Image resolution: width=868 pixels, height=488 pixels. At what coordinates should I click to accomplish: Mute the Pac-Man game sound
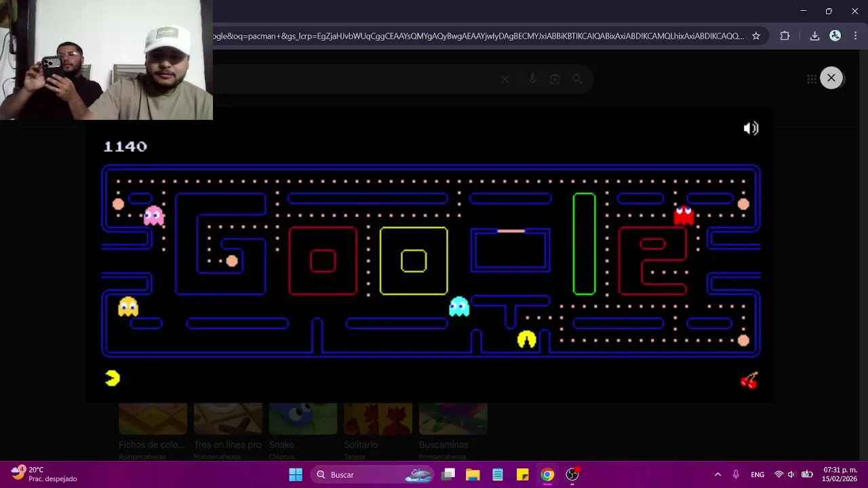pos(751,129)
